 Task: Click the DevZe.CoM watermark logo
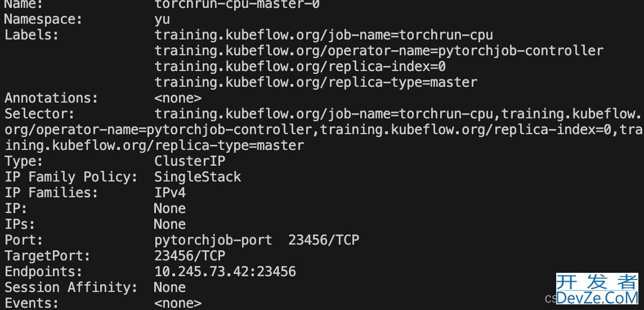coord(597,290)
